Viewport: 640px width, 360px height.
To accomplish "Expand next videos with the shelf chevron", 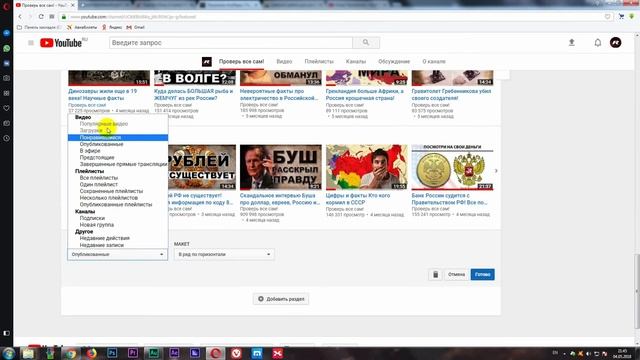I will (x=496, y=171).
